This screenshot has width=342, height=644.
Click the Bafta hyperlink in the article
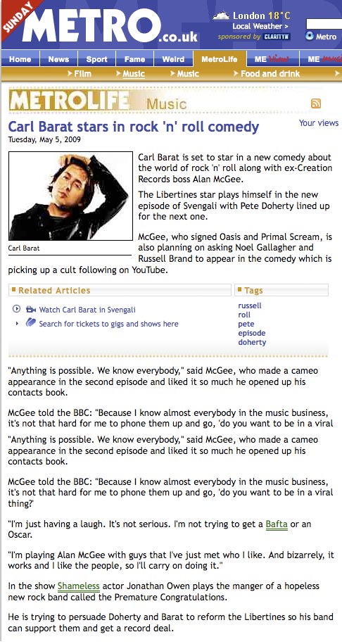pos(277,524)
